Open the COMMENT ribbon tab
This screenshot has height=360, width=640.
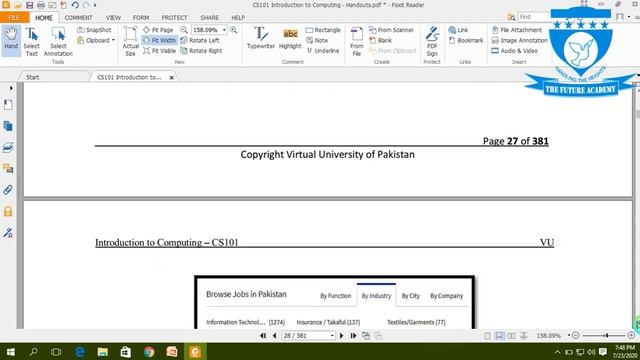tap(78, 18)
